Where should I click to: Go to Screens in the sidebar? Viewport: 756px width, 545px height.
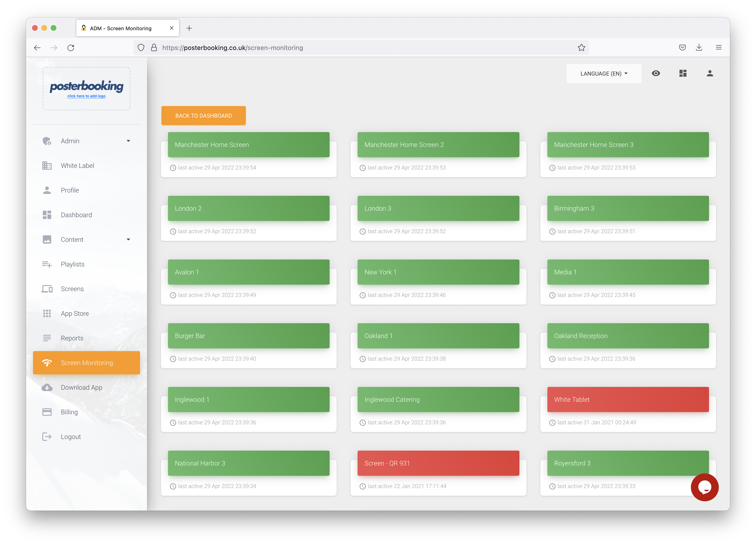click(72, 289)
